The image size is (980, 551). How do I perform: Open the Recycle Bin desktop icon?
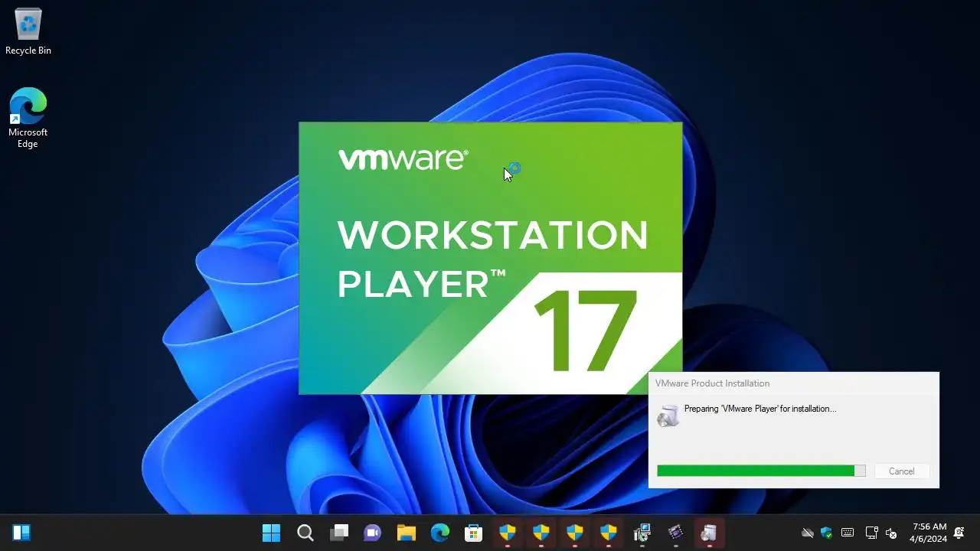point(28,31)
